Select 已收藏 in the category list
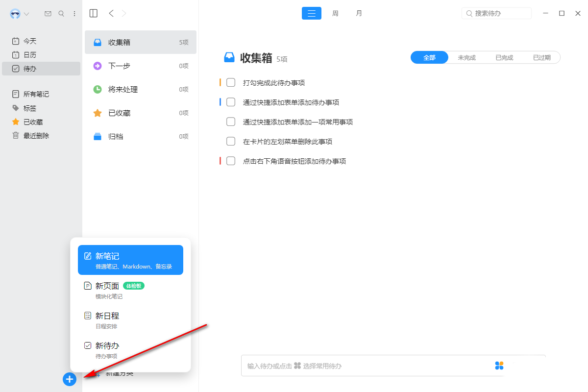The width and height of the screenshot is (588, 392). pos(141,113)
